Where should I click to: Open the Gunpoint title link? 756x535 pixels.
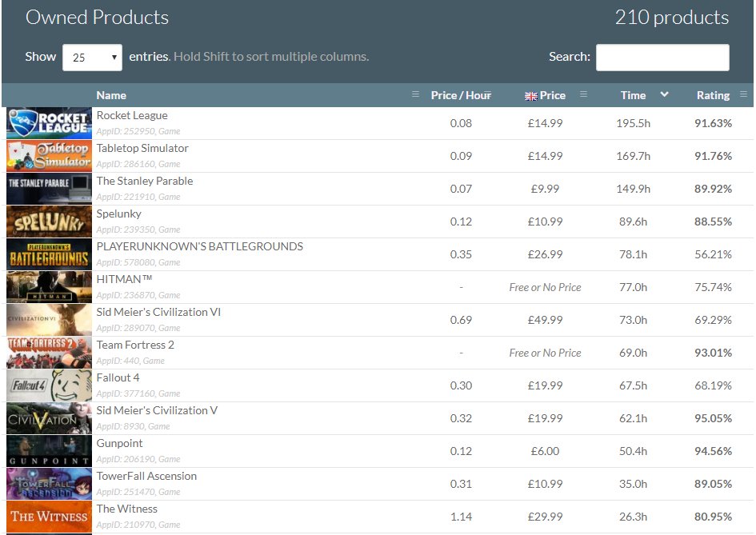119,443
